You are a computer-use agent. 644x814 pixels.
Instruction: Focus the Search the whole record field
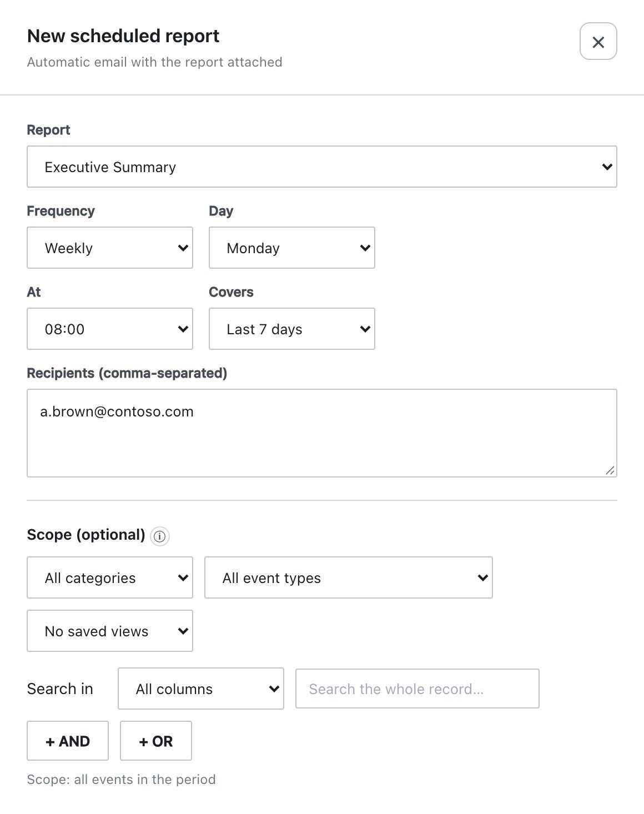pos(417,689)
